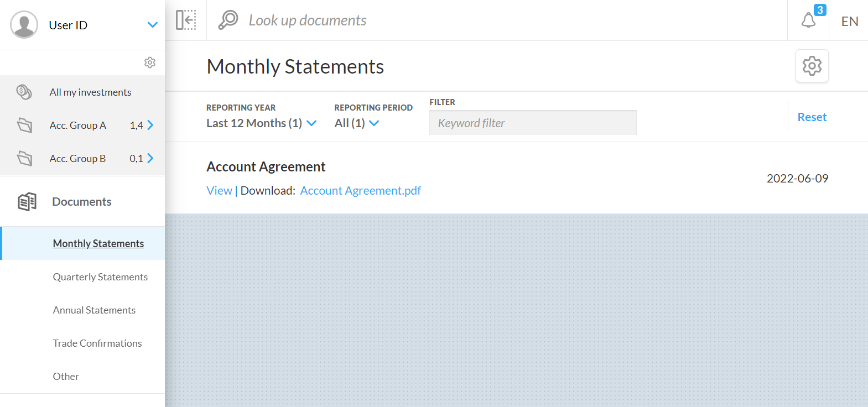
Task: Click the Acc. Group A folder icon
Action: click(x=24, y=125)
